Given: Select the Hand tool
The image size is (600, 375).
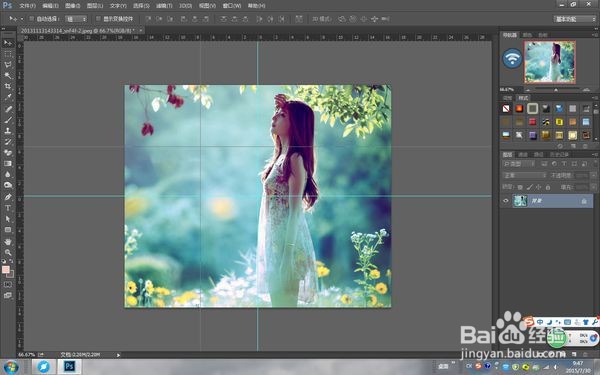Looking at the screenshot, I should (x=8, y=242).
